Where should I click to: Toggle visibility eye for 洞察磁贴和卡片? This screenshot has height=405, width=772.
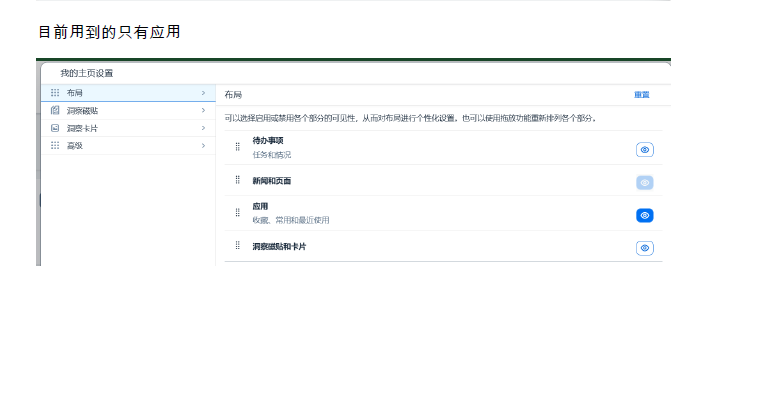[645, 248]
